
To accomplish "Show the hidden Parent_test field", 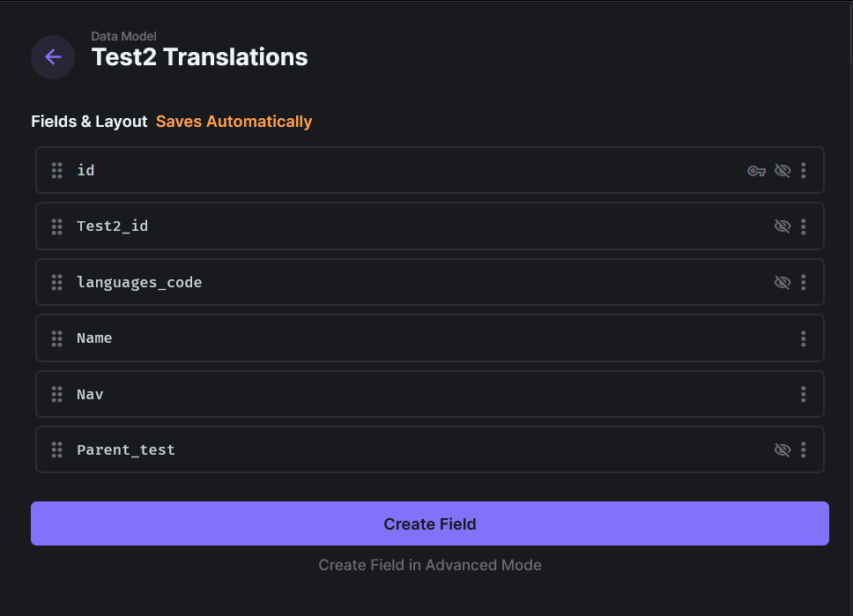I will (783, 449).
